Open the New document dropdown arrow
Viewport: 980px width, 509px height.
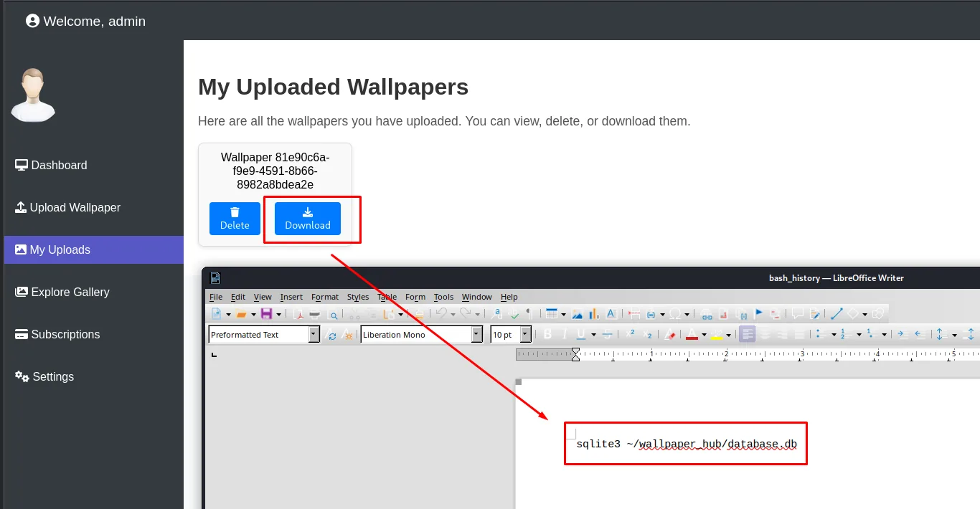pyautogui.click(x=228, y=315)
